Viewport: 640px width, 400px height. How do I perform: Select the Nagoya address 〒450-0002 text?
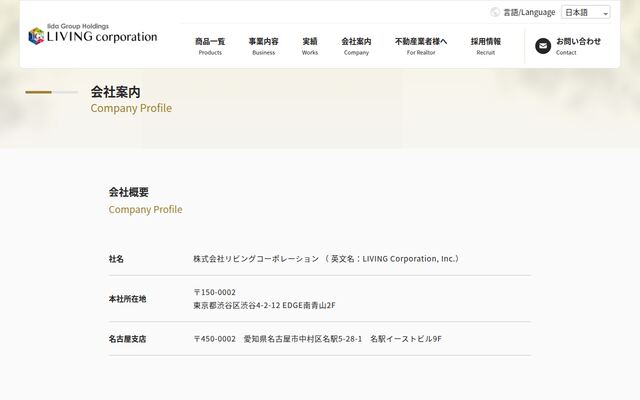318,339
